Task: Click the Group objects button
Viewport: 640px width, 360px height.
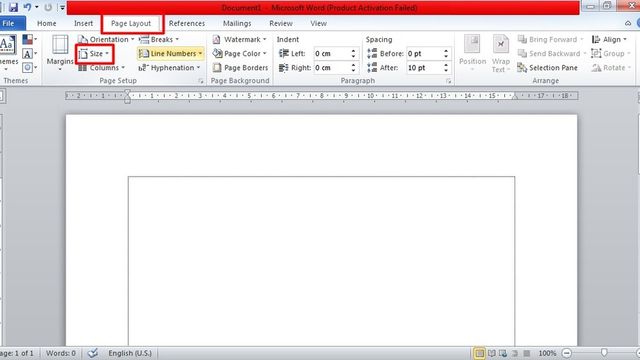Action: click(x=611, y=53)
